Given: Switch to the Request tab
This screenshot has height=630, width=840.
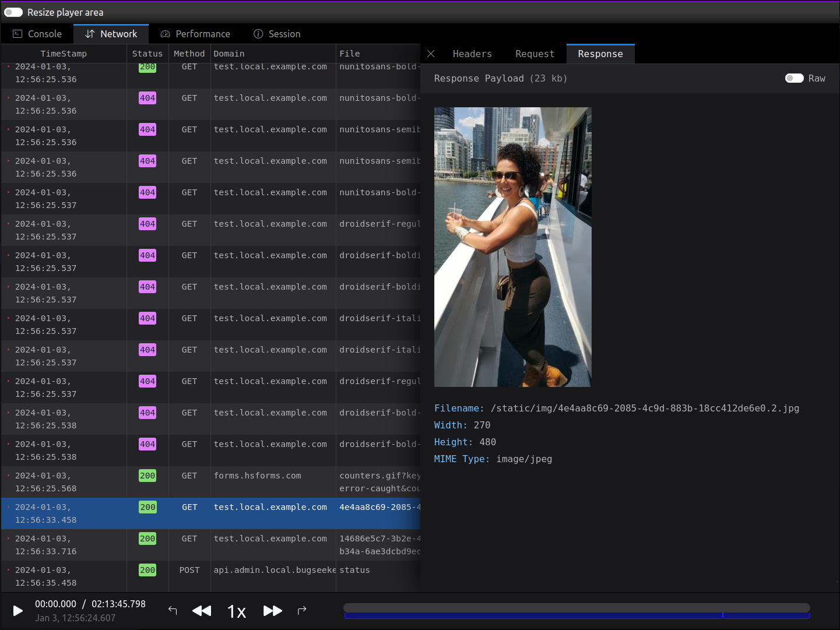Looking at the screenshot, I should tap(535, 54).
